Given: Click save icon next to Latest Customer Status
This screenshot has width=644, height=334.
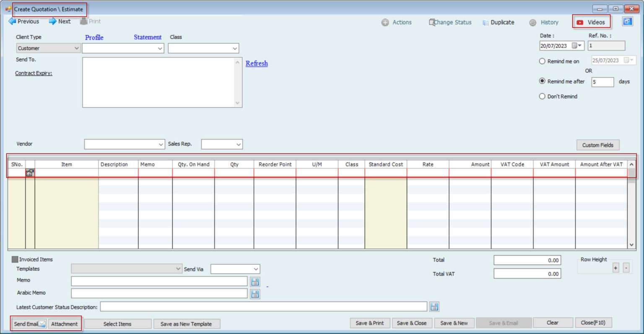Looking at the screenshot, I should [434, 307].
